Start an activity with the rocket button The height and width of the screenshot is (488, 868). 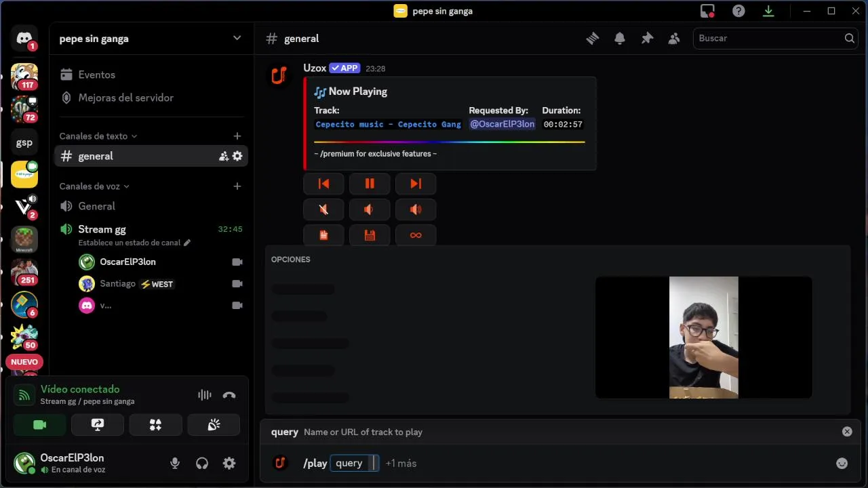155,425
